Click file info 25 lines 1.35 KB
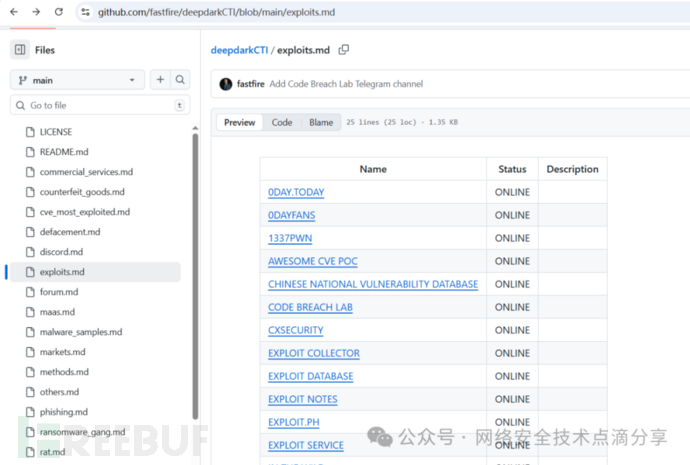Screen dimensions: 690x465 [402, 122]
